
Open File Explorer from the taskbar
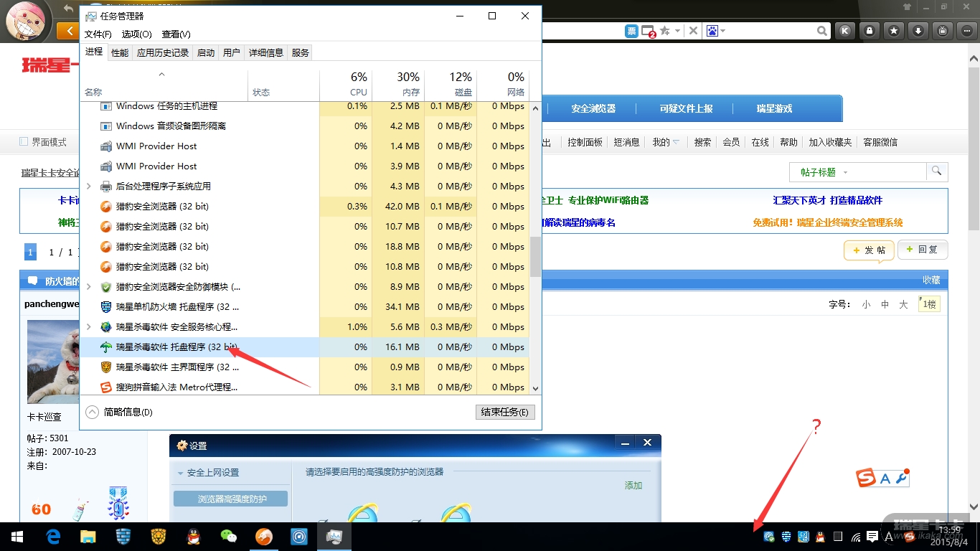(88, 537)
